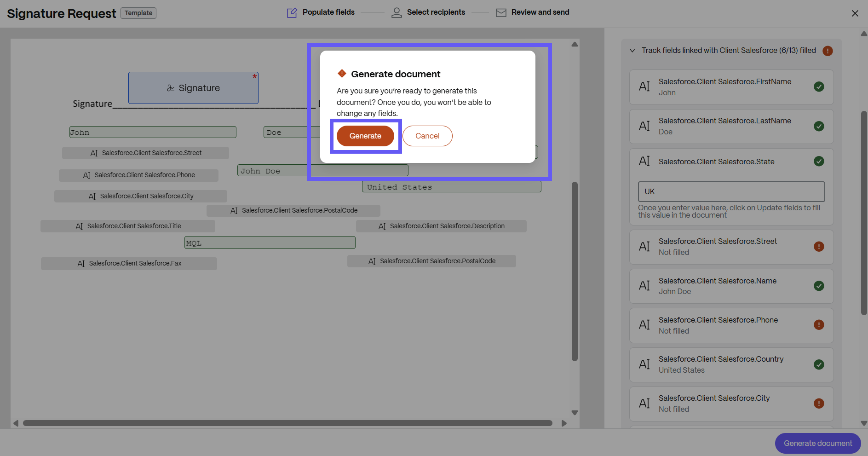Image resolution: width=868 pixels, height=456 pixels.
Task: Select the Salesforce.Client Salesforce.FirstName card
Action: tap(731, 87)
